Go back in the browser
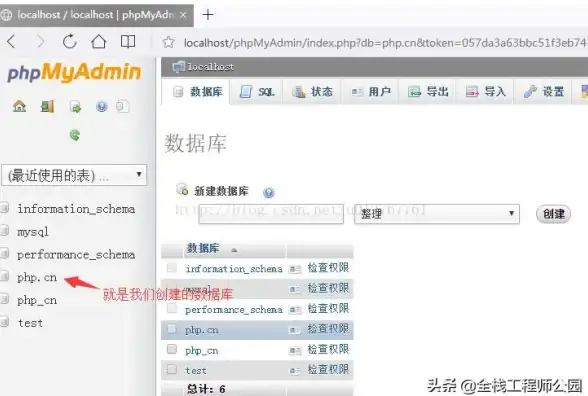 click(x=11, y=42)
